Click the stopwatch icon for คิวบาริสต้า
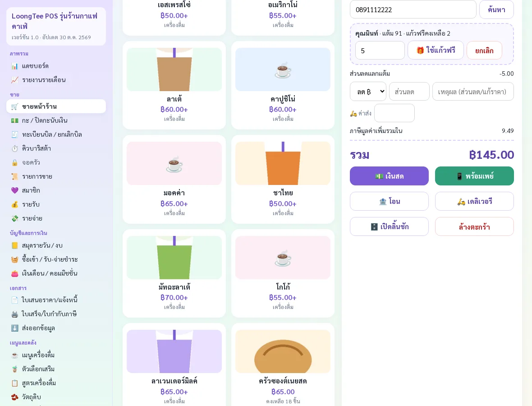 click(14, 148)
